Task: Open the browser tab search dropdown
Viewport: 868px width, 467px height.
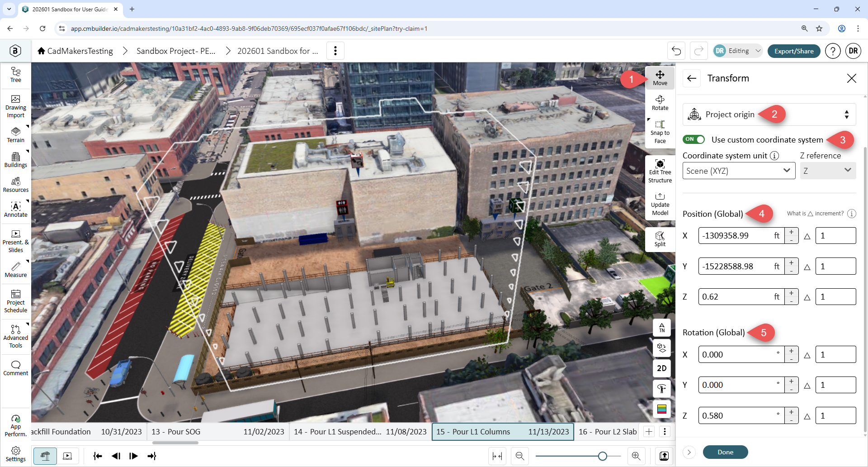Action: 9,9
